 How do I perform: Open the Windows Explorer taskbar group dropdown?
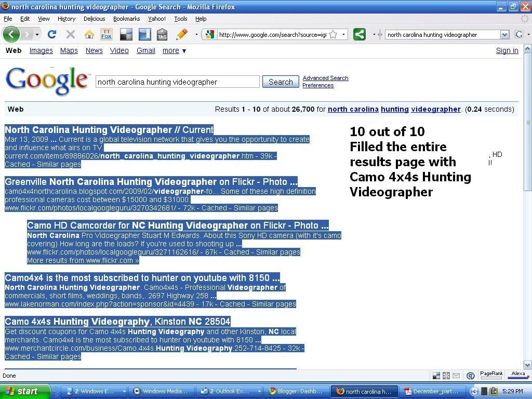pyautogui.click(x=124, y=391)
